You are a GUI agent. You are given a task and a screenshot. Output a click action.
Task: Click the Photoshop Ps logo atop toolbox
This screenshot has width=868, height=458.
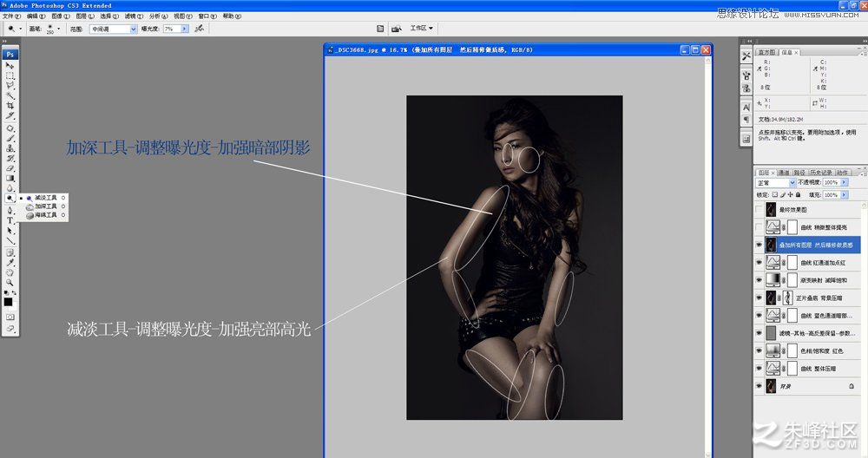(x=10, y=54)
